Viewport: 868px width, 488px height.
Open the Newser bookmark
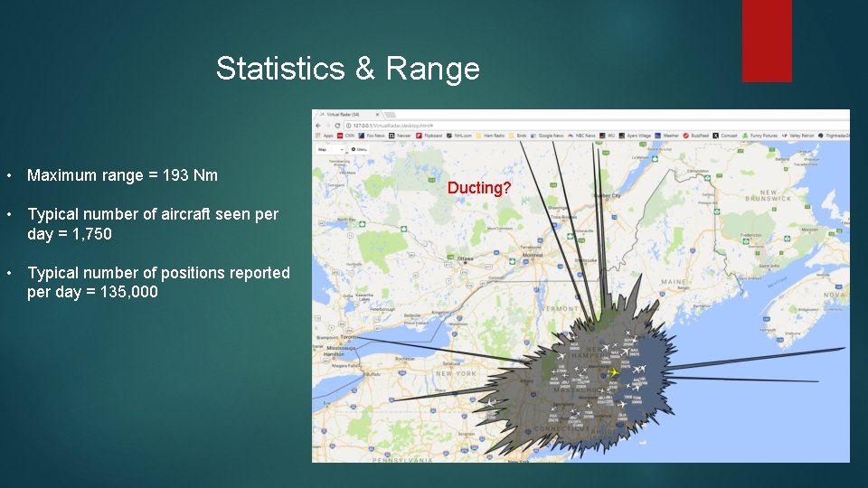[401, 136]
